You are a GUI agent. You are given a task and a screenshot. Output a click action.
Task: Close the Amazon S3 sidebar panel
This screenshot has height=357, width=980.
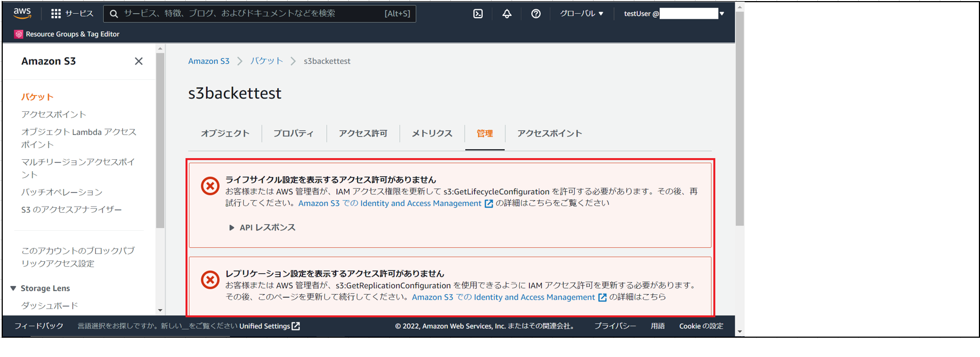[138, 61]
